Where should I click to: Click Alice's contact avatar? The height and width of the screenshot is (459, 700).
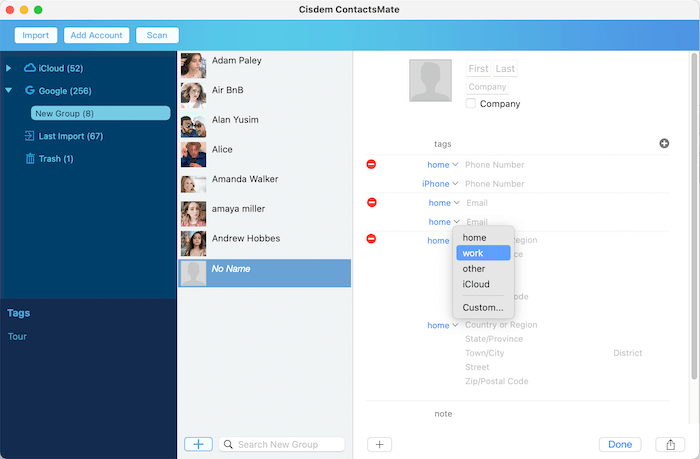193,154
